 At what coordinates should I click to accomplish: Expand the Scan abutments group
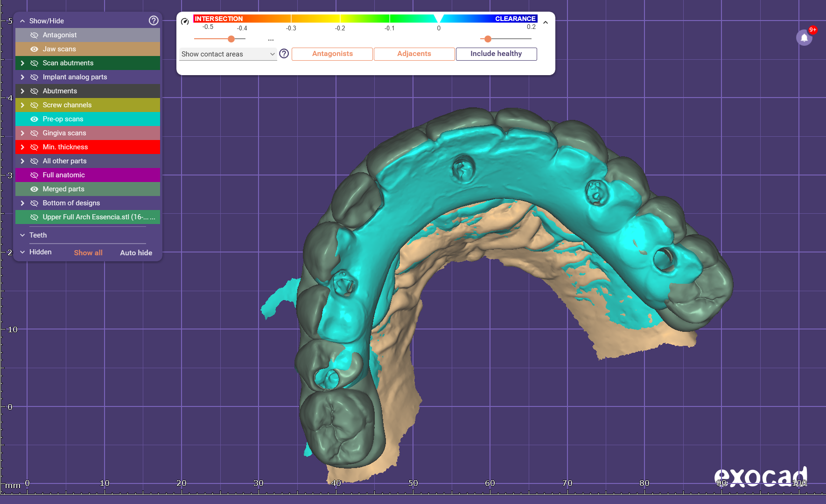pyautogui.click(x=22, y=63)
